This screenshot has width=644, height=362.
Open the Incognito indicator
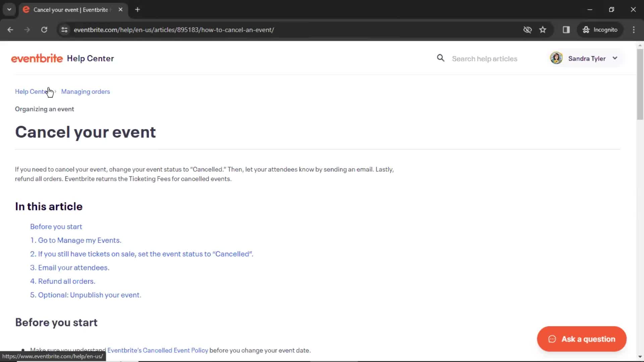click(x=600, y=30)
